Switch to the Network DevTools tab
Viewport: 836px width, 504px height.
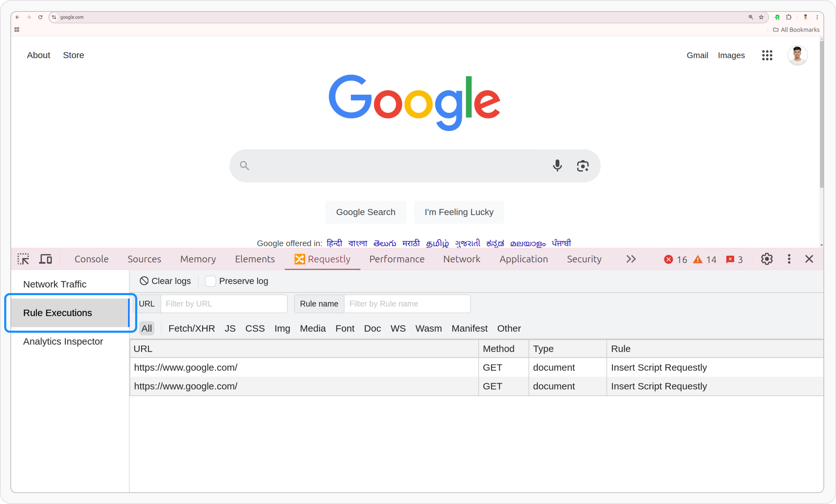click(462, 259)
